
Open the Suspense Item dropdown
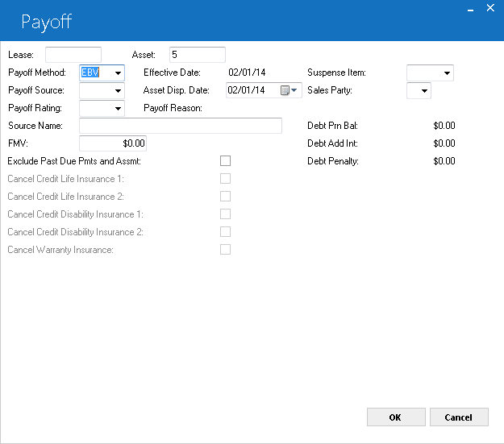[x=447, y=73]
